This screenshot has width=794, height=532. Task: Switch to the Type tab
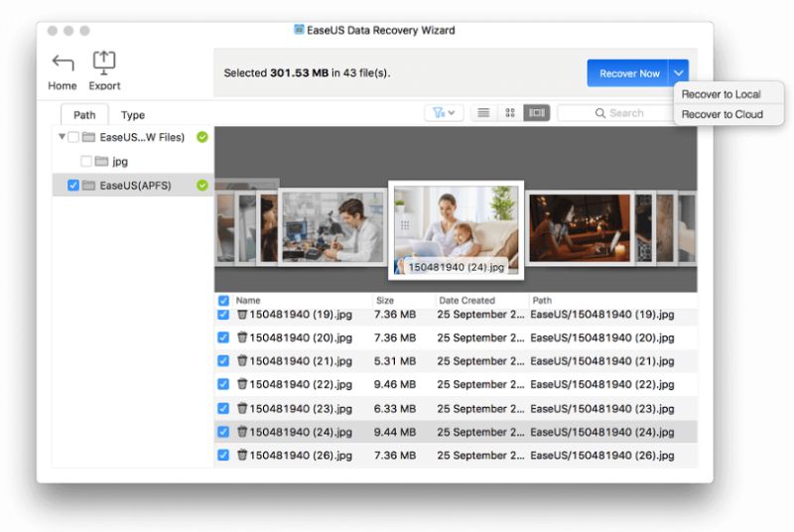tap(133, 115)
